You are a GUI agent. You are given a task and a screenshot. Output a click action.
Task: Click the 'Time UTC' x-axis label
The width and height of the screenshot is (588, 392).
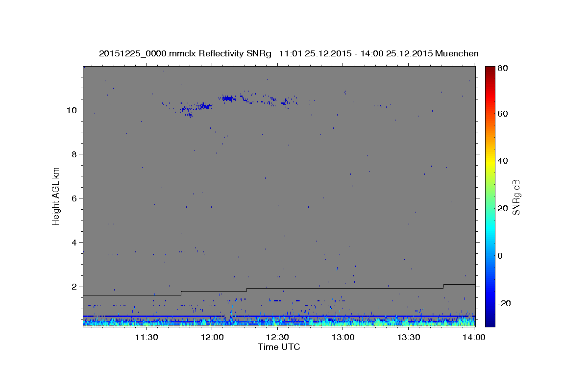tap(279, 347)
